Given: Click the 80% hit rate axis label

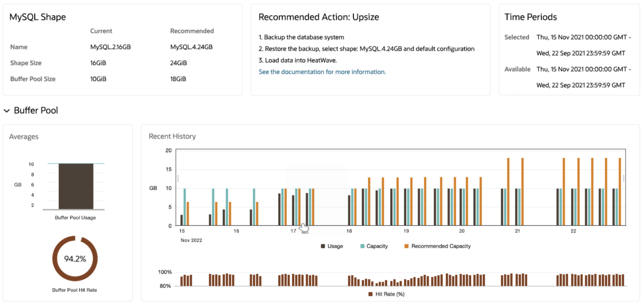Looking at the screenshot, I should tap(165, 286).
